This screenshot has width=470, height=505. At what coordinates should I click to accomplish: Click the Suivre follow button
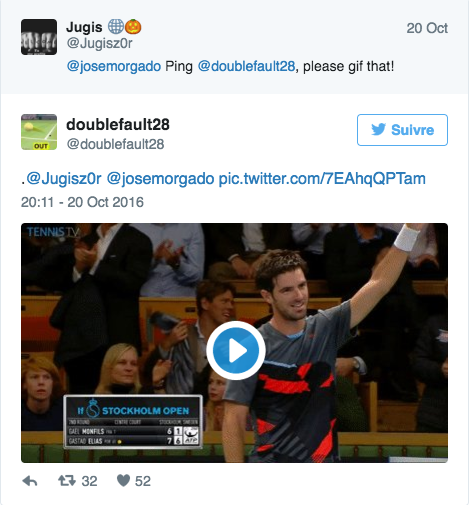[402, 130]
